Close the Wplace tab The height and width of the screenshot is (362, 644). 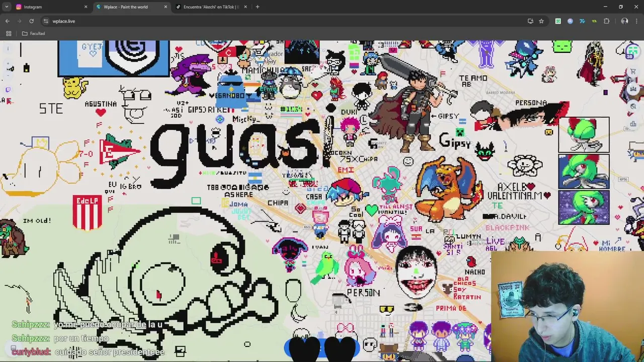(x=166, y=7)
